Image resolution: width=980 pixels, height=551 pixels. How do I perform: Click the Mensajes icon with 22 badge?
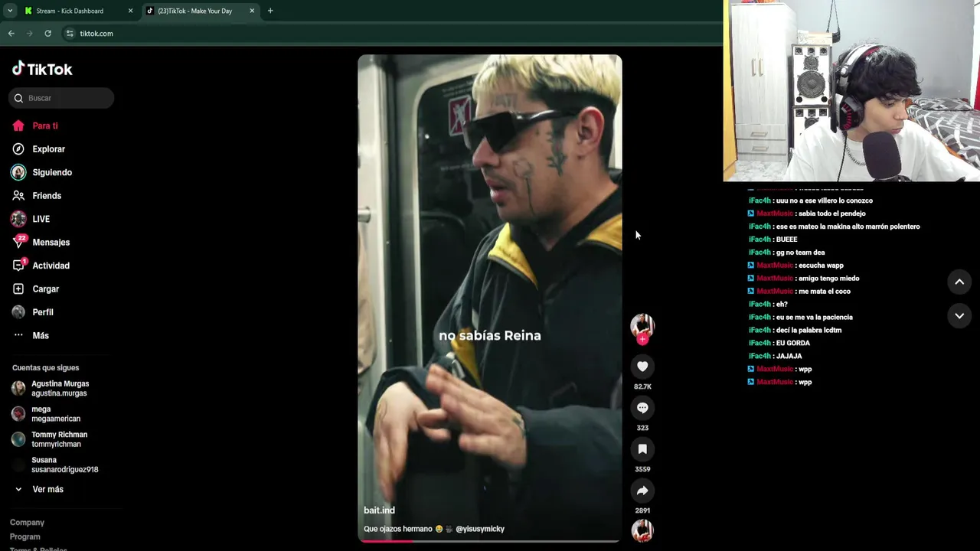tap(18, 243)
